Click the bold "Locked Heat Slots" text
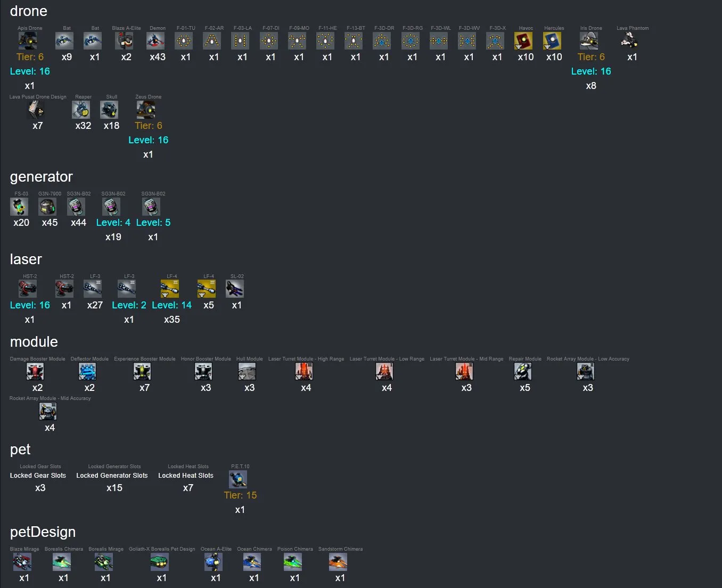 186,476
